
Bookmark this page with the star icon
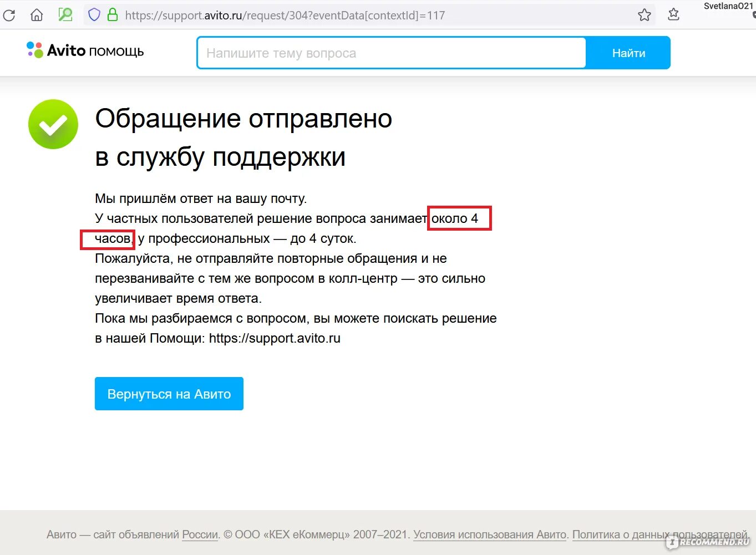pos(645,15)
